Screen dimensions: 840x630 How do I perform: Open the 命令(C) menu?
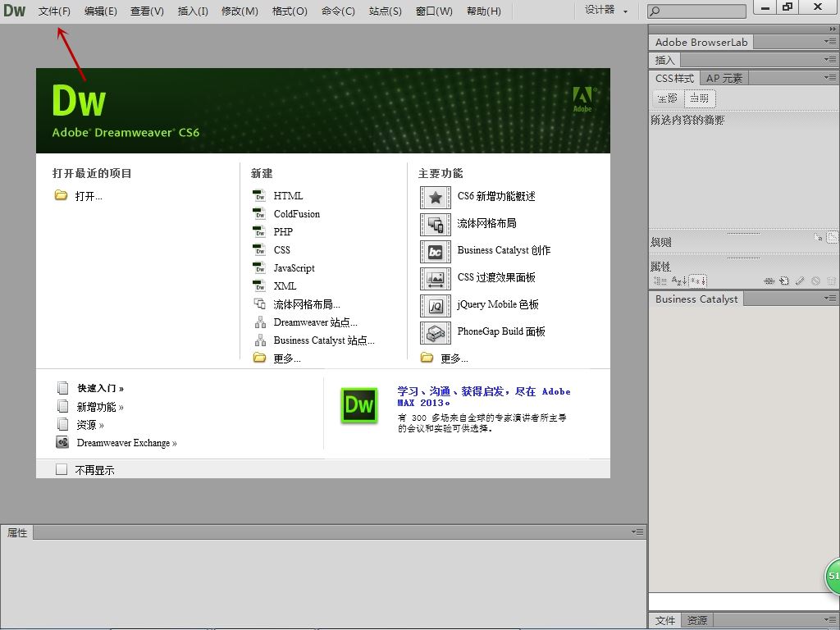pyautogui.click(x=338, y=11)
